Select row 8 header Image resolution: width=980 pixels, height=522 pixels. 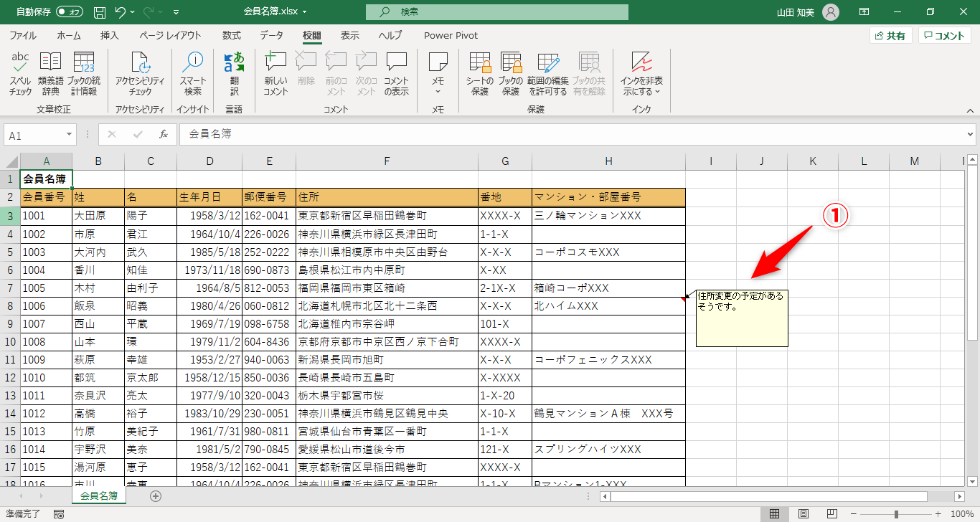(10, 306)
